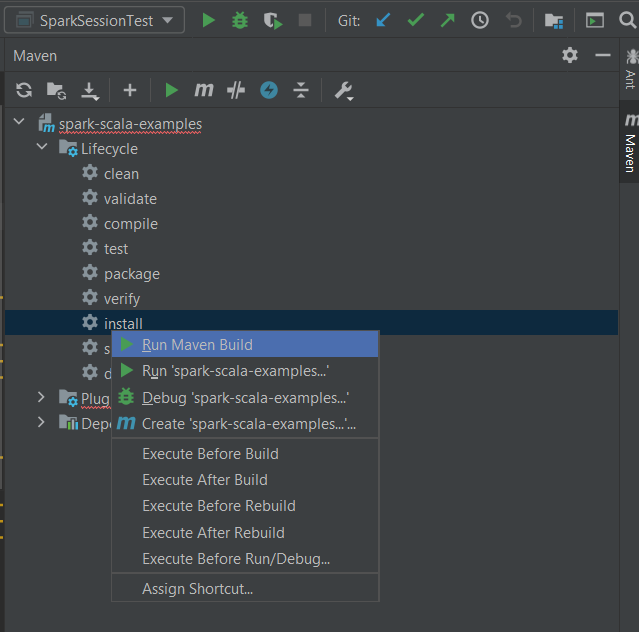Click the Maven side tool window tab
Screen dimensions: 639x633
(630, 142)
